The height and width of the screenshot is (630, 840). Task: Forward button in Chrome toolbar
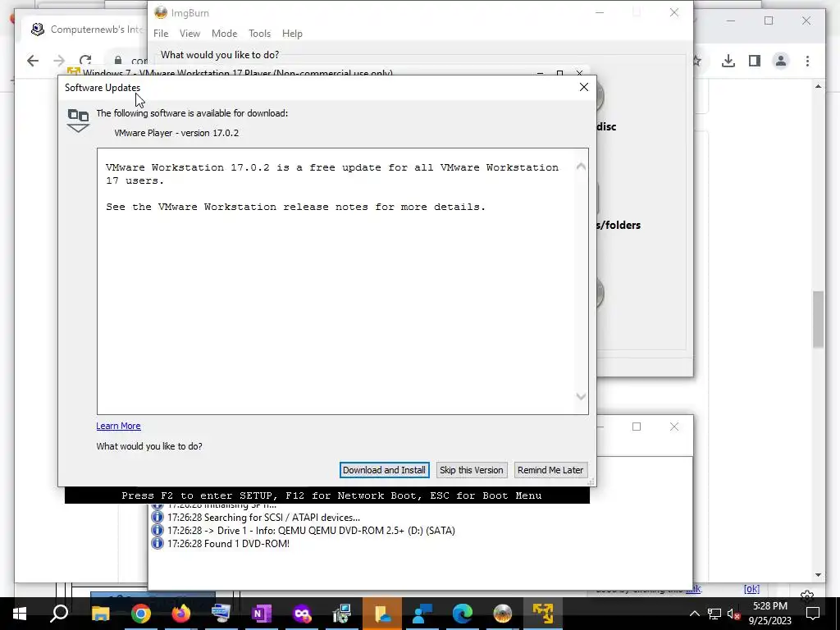[x=59, y=61]
